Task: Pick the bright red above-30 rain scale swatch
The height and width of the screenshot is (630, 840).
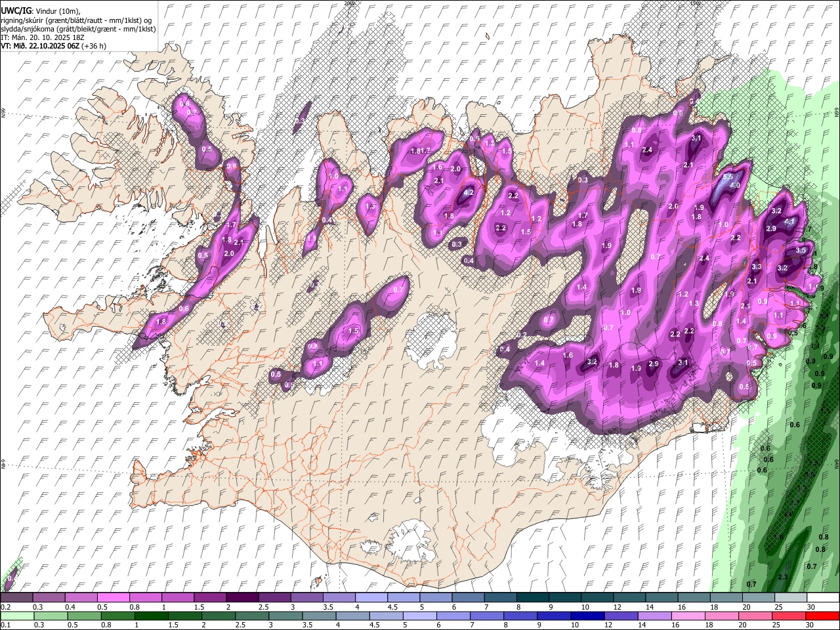Action: coord(823,616)
